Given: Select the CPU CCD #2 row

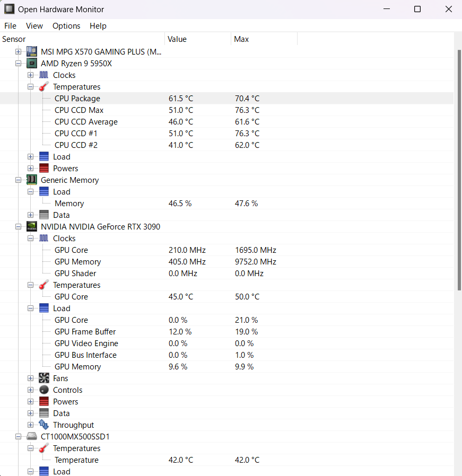Looking at the screenshot, I should tap(226, 145).
